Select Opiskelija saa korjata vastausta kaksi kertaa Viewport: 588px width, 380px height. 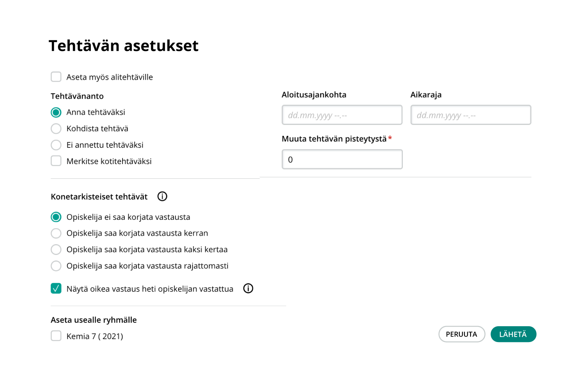(56, 250)
